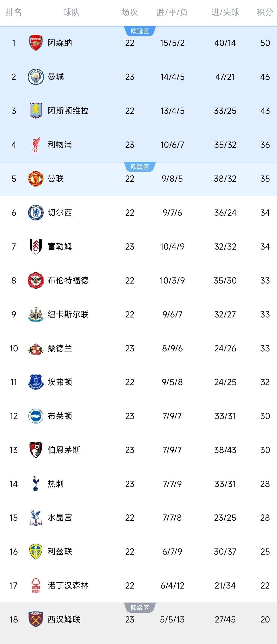Image resolution: width=277 pixels, height=644 pixels.
Task: Open team name 阿斯顿维拉
Action: click(68, 111)
